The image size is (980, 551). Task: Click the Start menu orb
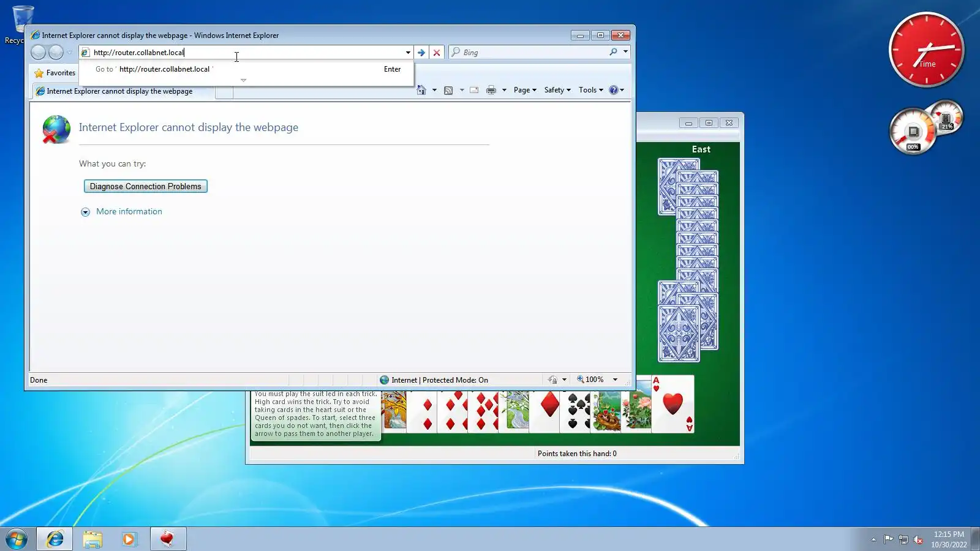(17, 539)
